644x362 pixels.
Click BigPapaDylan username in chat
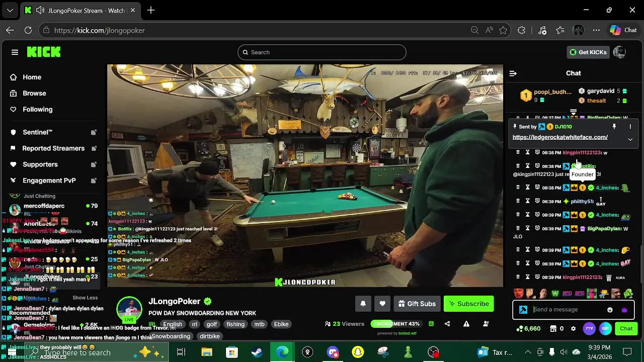[603, 229]
